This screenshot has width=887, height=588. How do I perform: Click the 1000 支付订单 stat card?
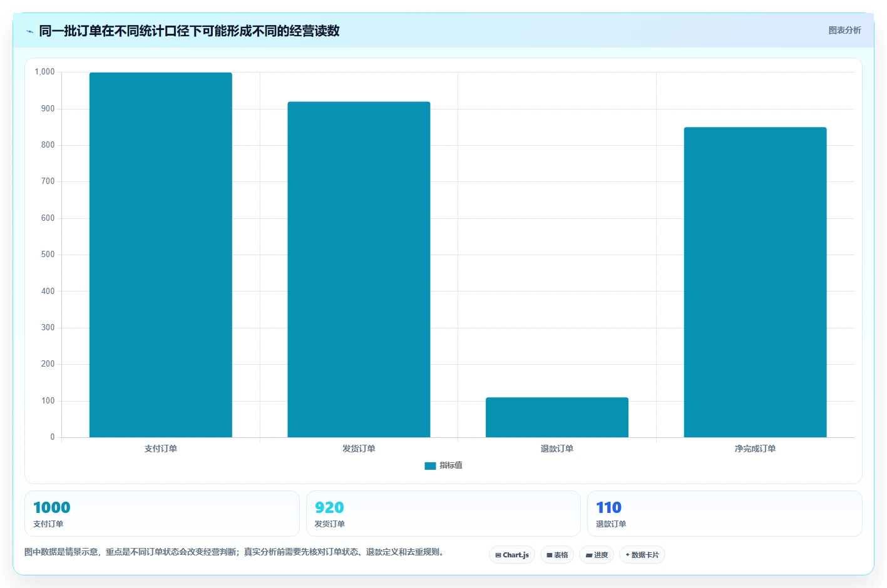click(x=162, y=514)
